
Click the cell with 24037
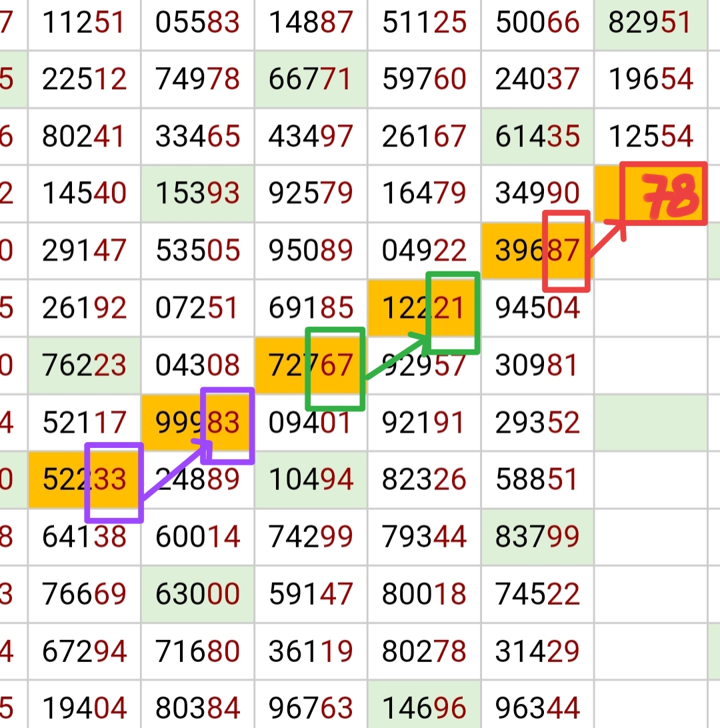(x=537, y=79)
